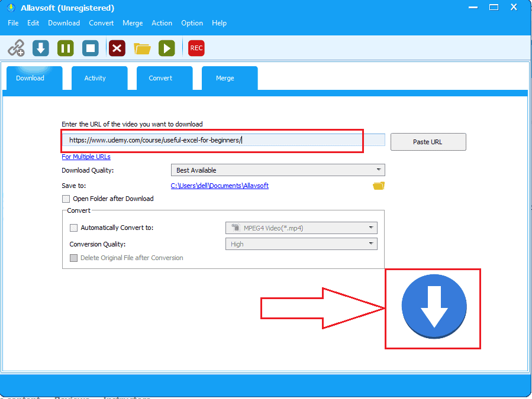This screenshot has height=399, width=532.
Task: Open the Option menu
Action: 192,23
